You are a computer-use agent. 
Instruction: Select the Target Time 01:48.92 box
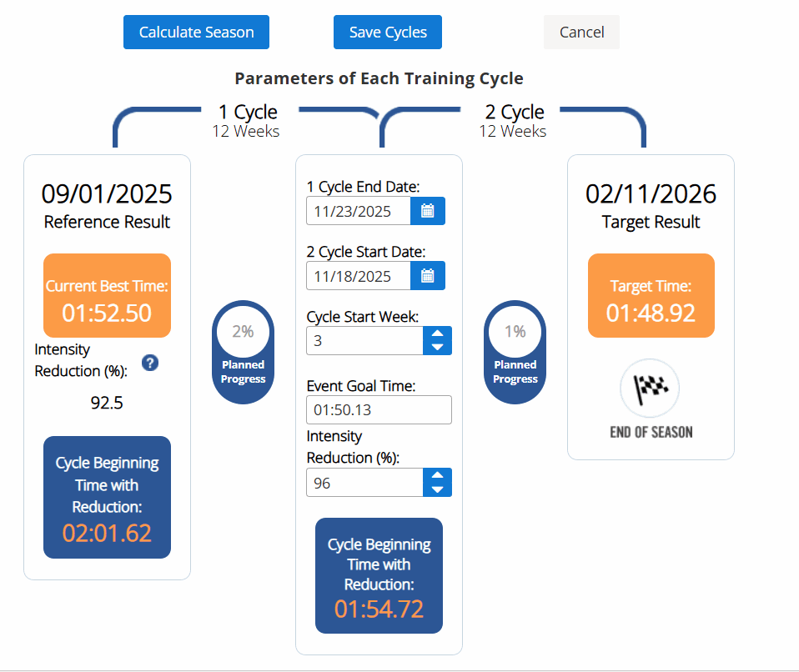tap(651, 296)
